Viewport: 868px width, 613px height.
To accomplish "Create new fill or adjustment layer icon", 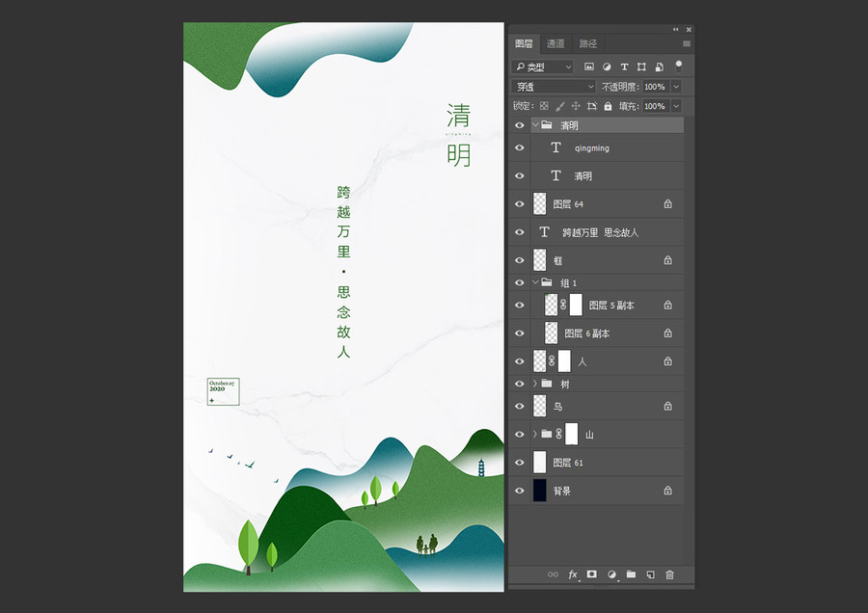I will point(611,574).
